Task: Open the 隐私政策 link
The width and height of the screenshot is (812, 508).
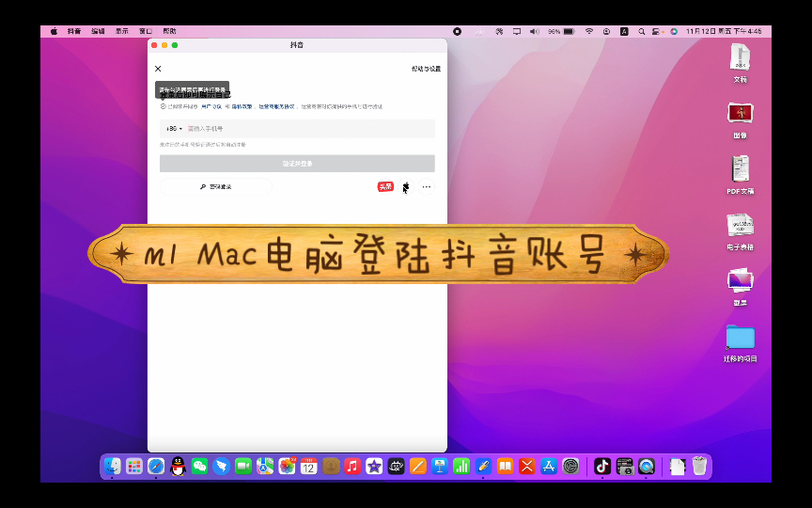Action: 242,107
